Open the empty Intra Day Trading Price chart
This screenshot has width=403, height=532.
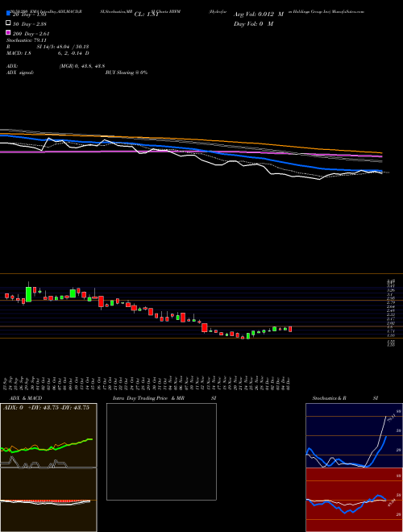tap(161, 451)
